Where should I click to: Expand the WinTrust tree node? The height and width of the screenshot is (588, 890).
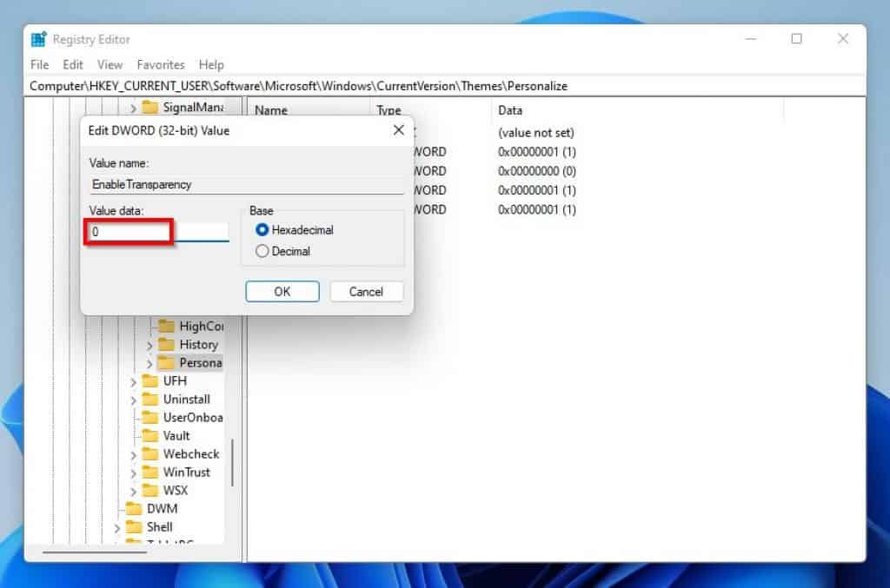(x=133, y=472)
